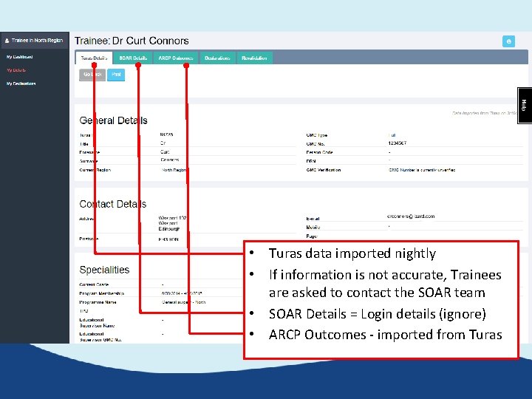Click the Forename value Curt
This screenshot has width=532, height=399.
pos(165,152)
